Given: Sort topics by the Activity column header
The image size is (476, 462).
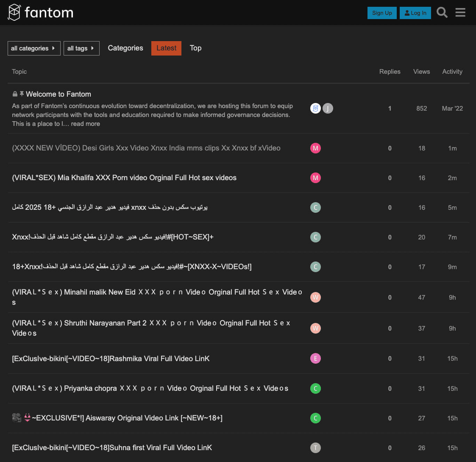Looking at the screenshot, I should click(x=452, y=72).
